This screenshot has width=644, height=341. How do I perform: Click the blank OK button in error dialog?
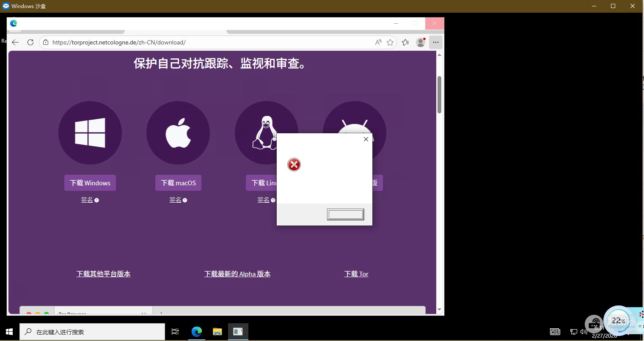click(x=345, y=214)
